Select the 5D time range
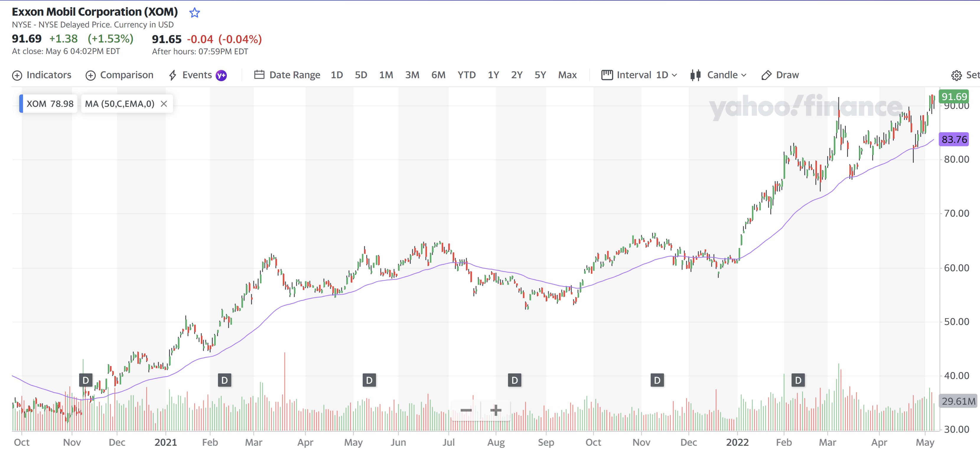Screen dimensions: 980x459 [361, 75]
